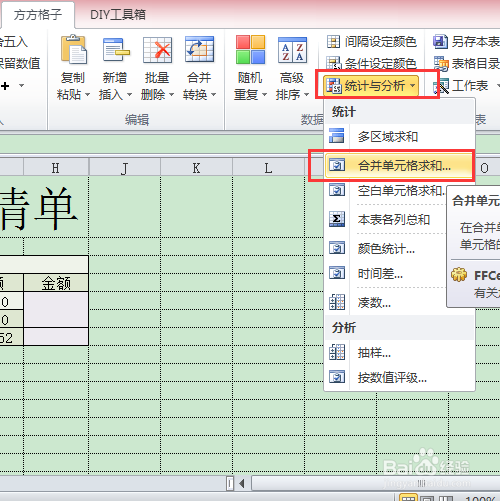Viewport: 500px width, 501px height.
Task: Choose 颜色统计 menu item
Action: (x=385, y=248)
